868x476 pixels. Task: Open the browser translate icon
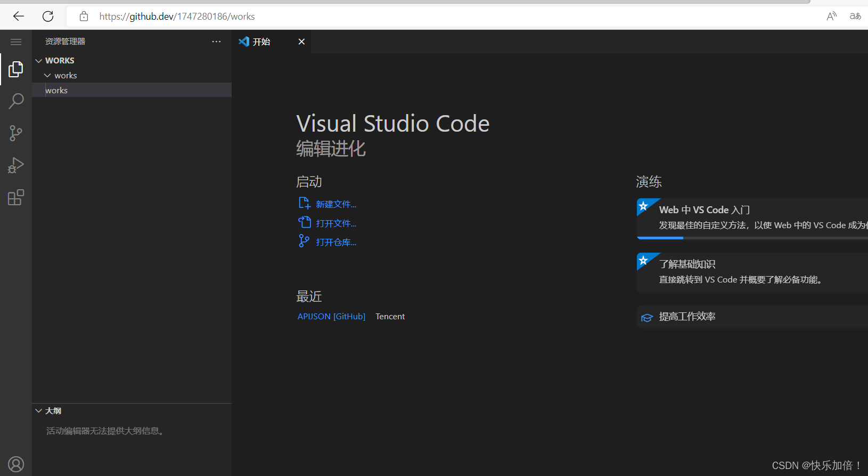[x=855, y=16]
